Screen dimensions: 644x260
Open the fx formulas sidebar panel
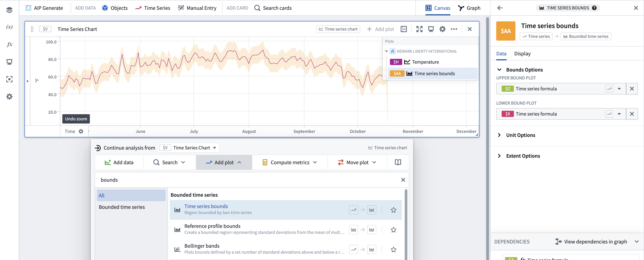(9, 44)
